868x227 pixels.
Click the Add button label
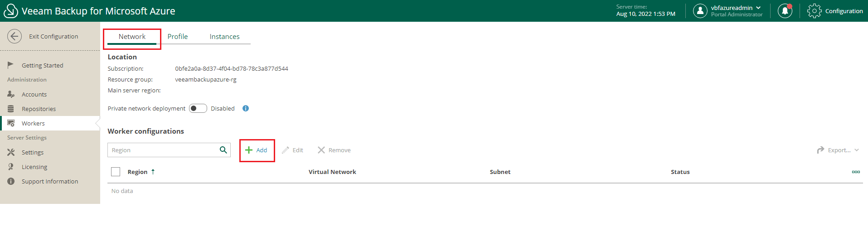(x=262, y=150)
